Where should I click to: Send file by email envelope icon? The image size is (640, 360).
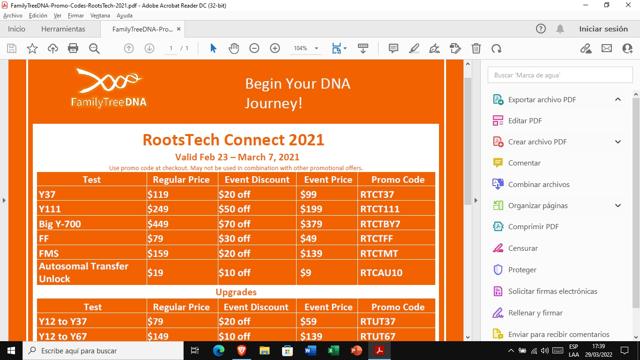point(607,49)
